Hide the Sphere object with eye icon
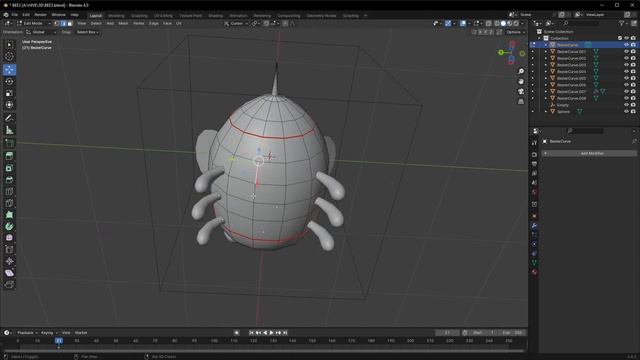640x360 pixels. [626, 111]
